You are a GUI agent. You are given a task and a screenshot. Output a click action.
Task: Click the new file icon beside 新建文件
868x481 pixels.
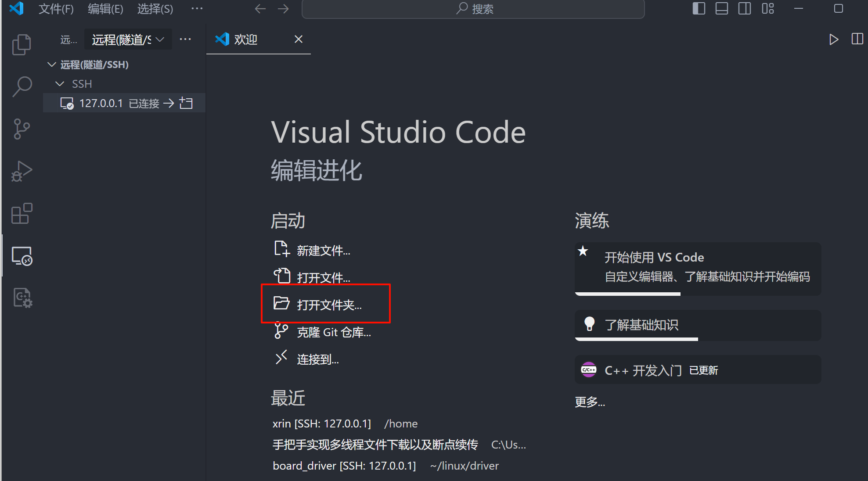282,249
